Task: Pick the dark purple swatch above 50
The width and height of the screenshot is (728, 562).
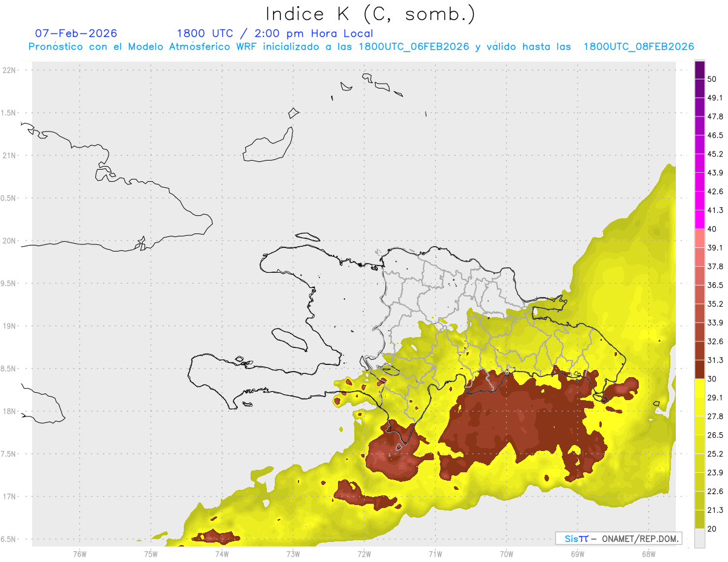Action: (699, 70)
